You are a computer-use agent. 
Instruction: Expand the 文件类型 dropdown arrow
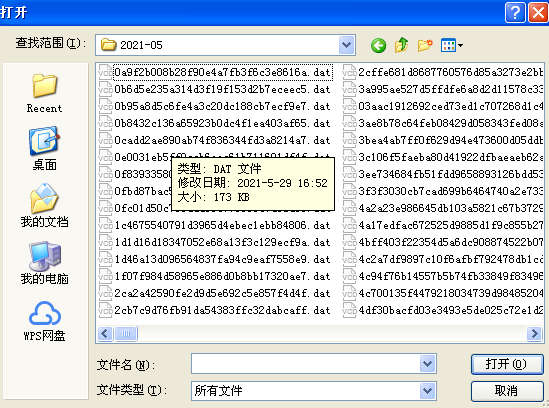[427, 390]
